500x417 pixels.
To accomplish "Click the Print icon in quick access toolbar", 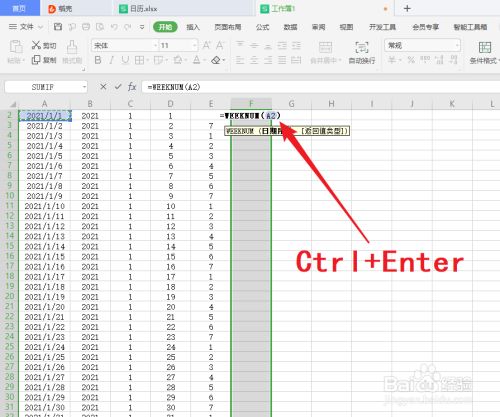I will [86, 27].
